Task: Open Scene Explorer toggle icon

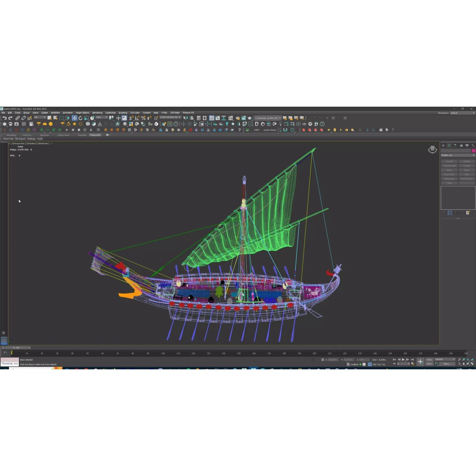Action: point(199,118)
